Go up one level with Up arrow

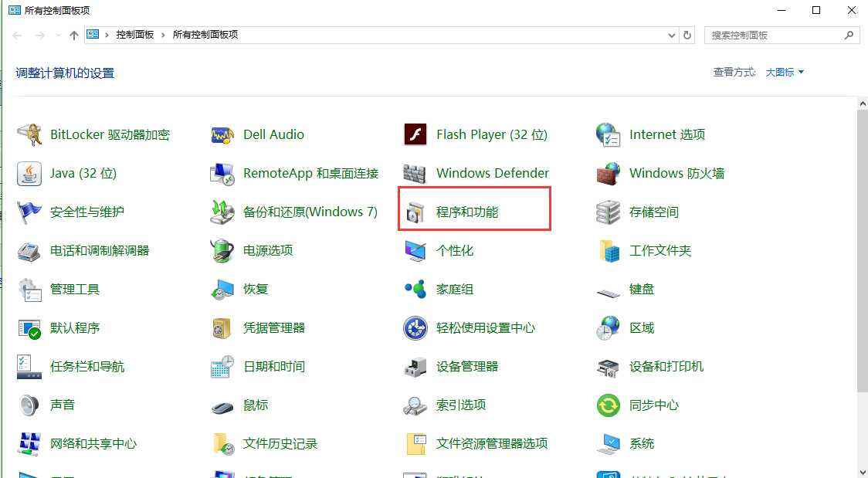73,35
